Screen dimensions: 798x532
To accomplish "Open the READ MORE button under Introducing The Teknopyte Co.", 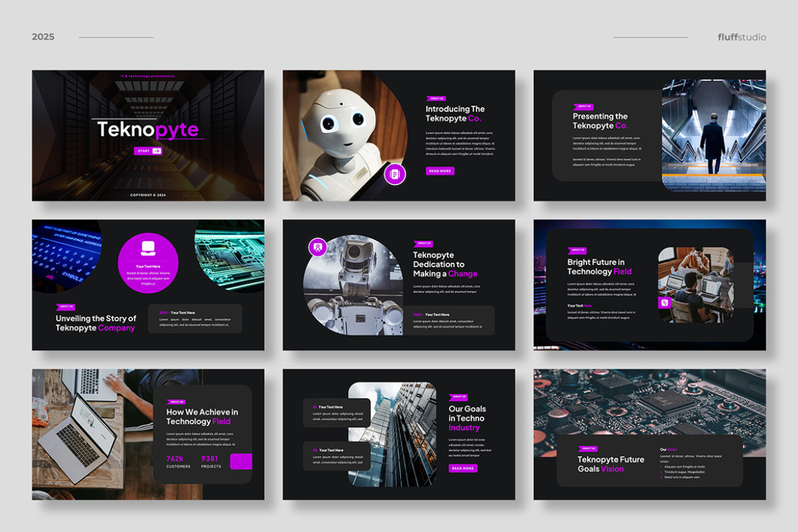I will [x=441, y=171].
